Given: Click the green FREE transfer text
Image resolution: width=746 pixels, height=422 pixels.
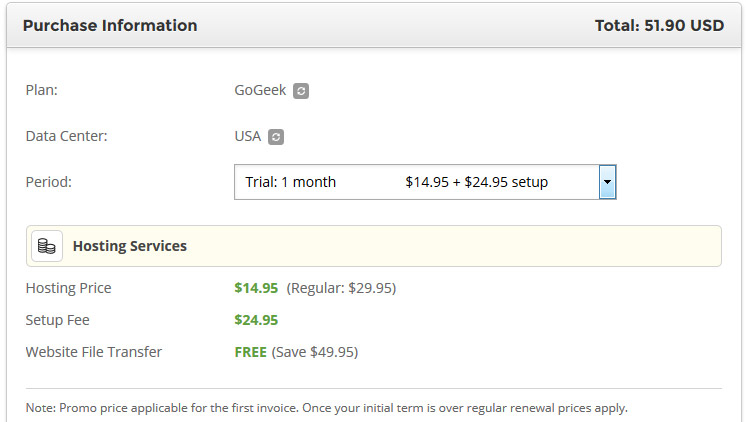Looking at the screenshot, I should pyautogui.click(x=250, y=352).
